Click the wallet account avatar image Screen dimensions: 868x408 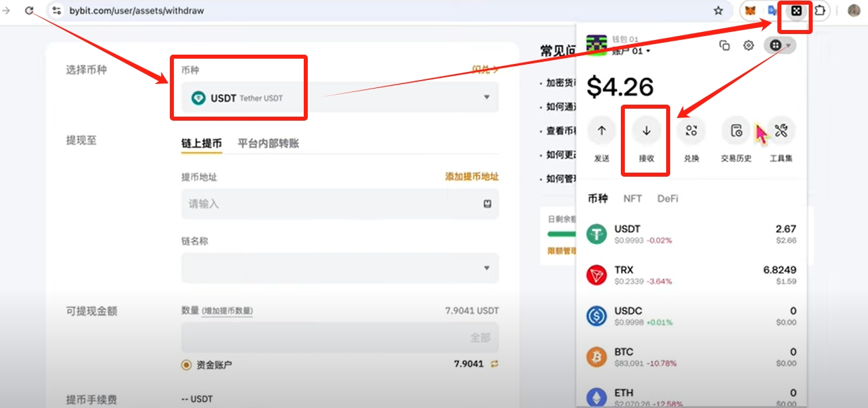pyautogui.click(x=597, y=45)
